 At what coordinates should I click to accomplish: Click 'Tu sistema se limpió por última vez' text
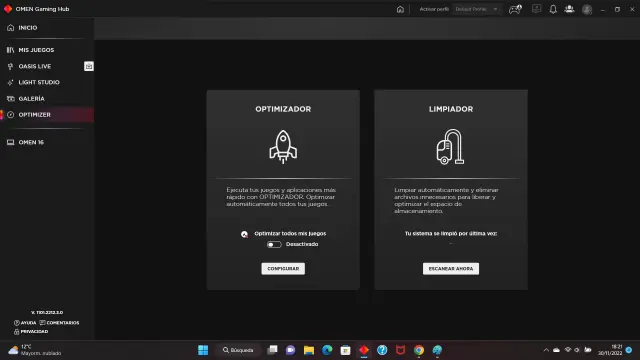[x=451, y=233]
